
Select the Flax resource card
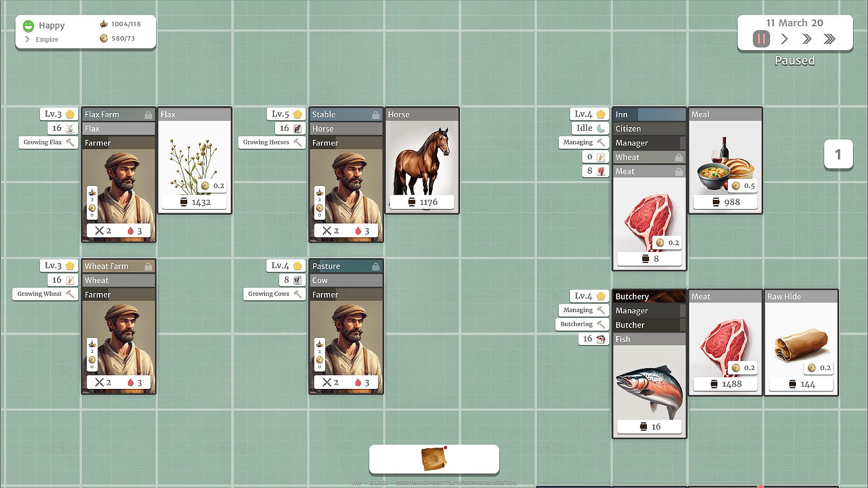click(x=194, y=160)
